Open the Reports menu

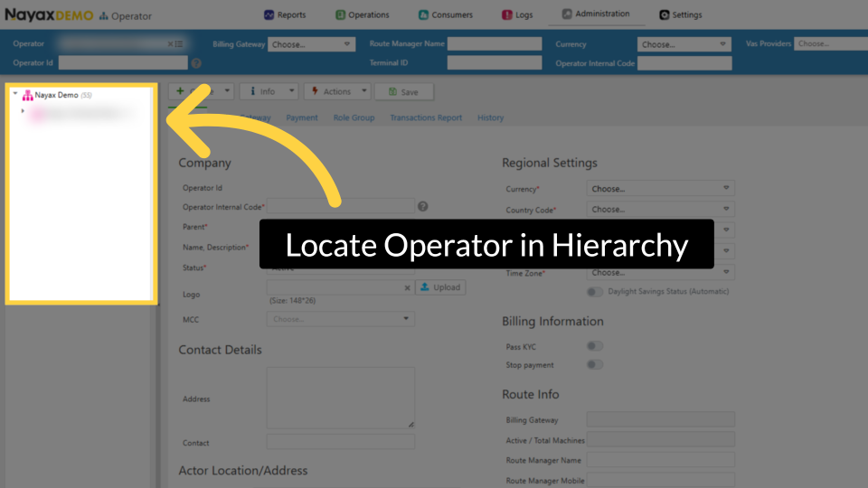285,14
